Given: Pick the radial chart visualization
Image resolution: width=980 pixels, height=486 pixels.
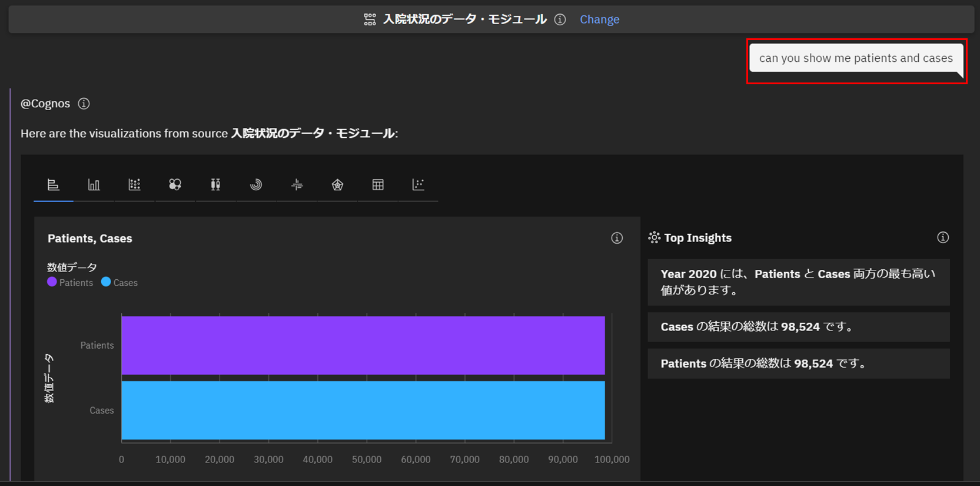Looking at the screenshot, I should coord(256,185).
